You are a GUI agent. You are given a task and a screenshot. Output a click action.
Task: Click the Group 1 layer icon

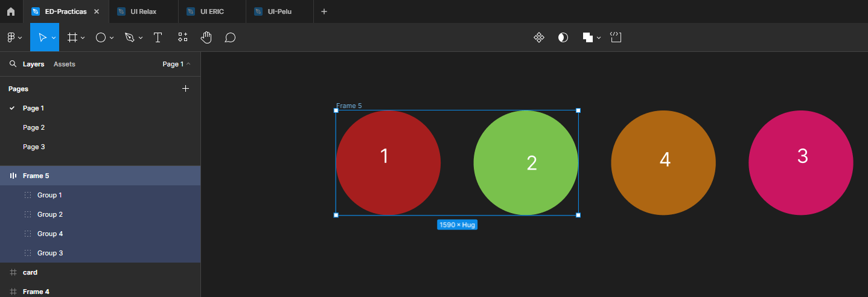(28, 195)
